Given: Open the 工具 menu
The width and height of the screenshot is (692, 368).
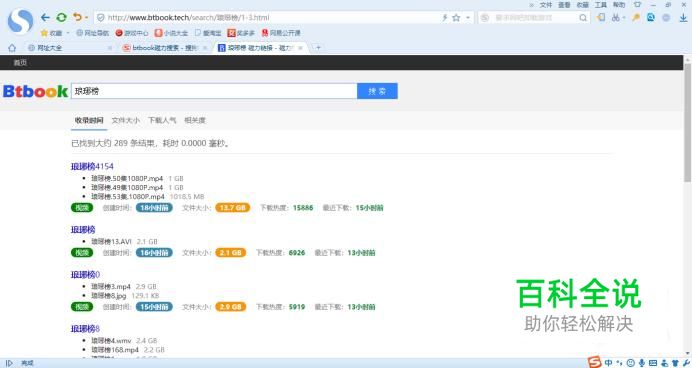Looking at the screenshot, I should tap(601, 5).
